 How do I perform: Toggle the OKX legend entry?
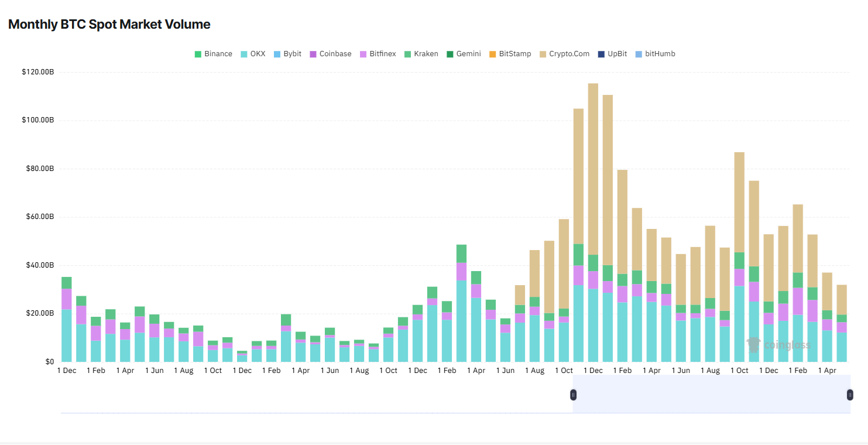coord(253,54)
